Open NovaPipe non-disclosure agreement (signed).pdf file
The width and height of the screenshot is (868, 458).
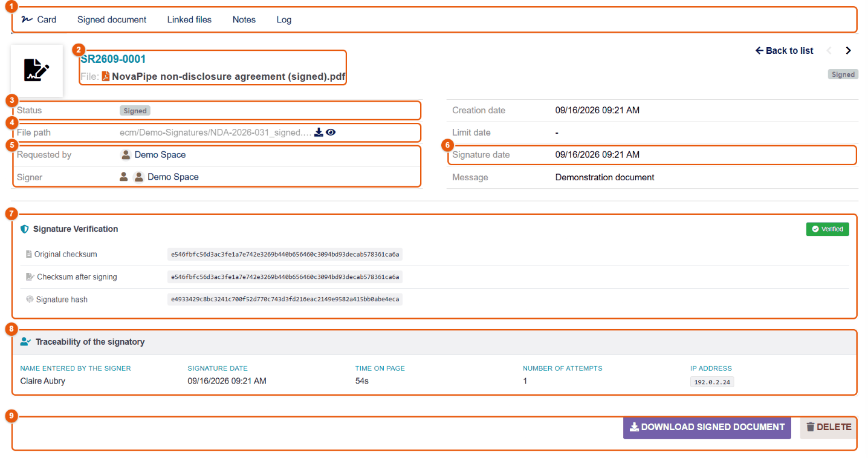(229, 77)
